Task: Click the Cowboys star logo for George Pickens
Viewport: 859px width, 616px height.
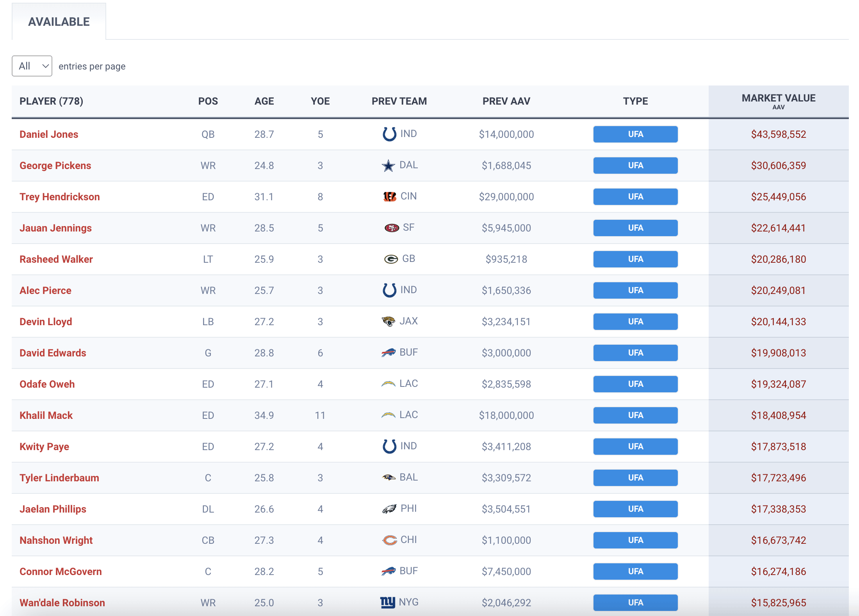Action: pyautogui.click(x=388, y=166)
